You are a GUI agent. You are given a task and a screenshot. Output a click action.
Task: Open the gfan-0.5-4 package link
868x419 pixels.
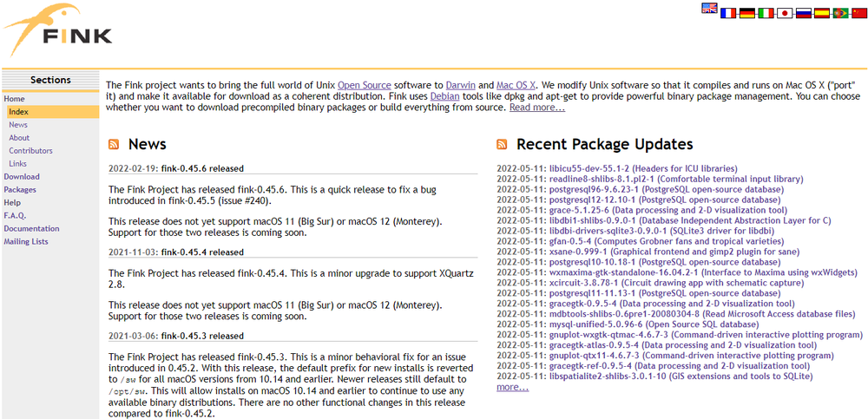coord(667,241)
